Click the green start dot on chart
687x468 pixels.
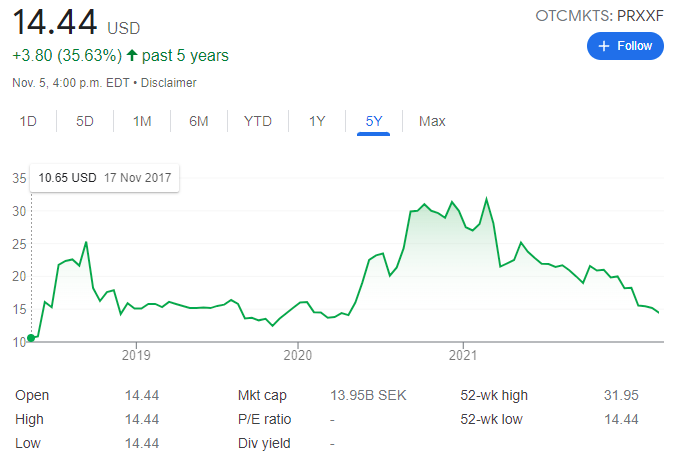pos(31,338)
